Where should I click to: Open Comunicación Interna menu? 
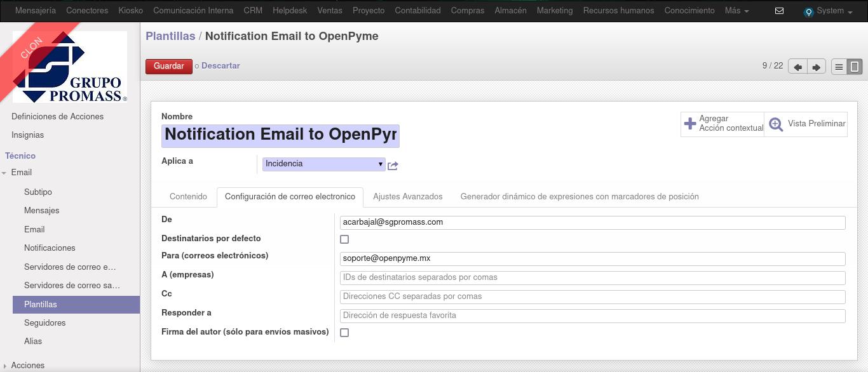click(x=193, y=11)
